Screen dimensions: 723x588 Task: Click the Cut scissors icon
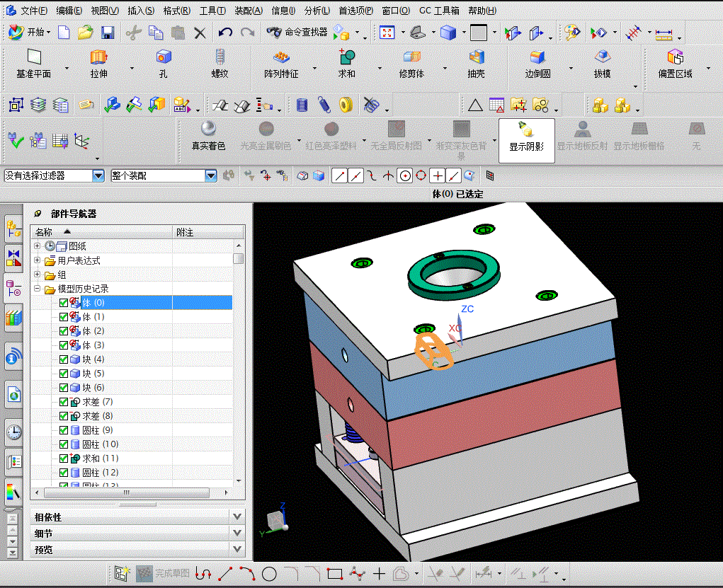click(x=133, y=33)
